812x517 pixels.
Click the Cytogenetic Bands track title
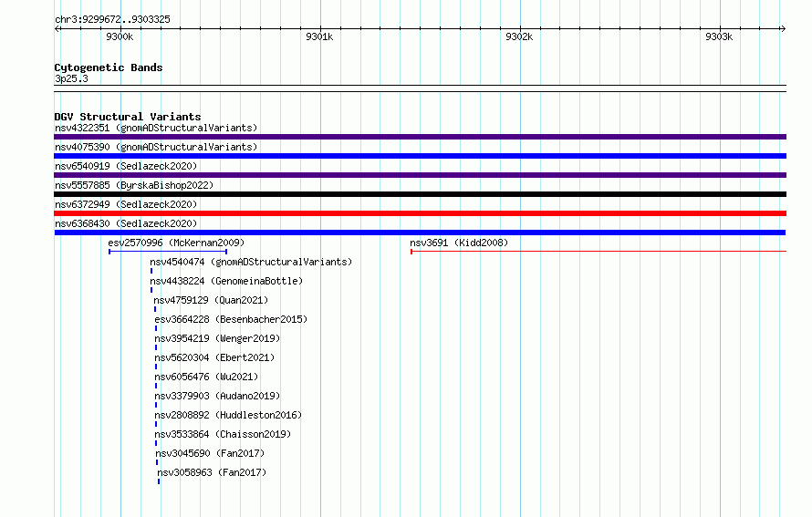click(109, 67)
